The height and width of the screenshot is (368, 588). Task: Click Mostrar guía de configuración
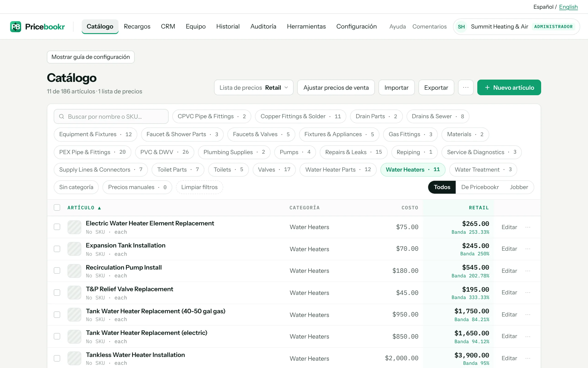(91, 57)
